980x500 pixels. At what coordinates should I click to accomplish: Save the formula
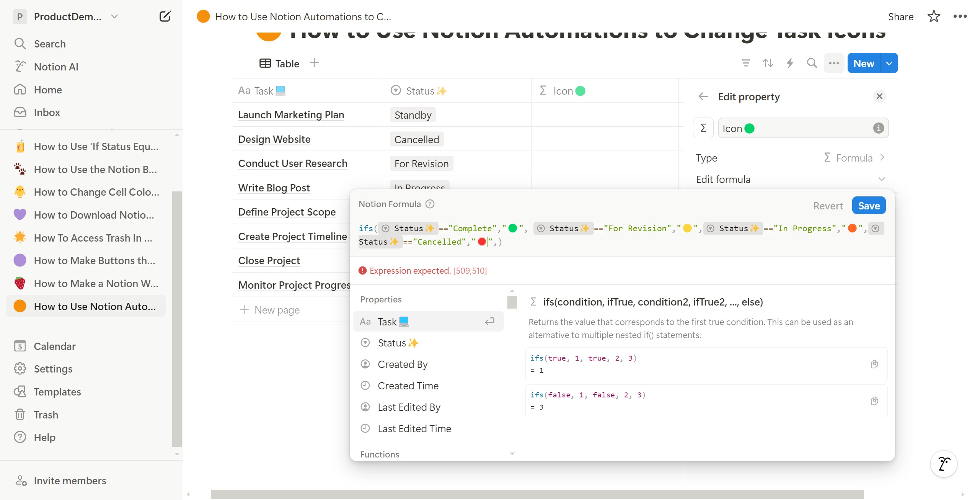(x=869, y=206)
